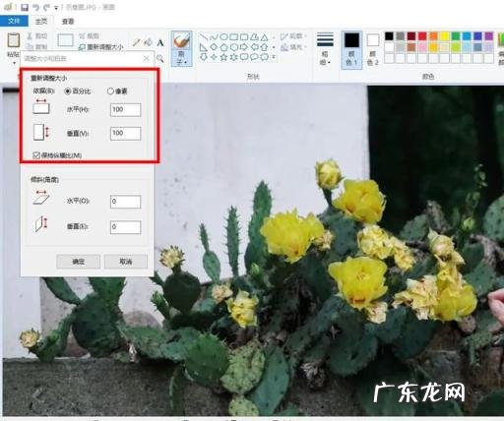Screen dimensions: 504x421
Task: Pick the Triangle shape in the top row
Action: point(265,37)
